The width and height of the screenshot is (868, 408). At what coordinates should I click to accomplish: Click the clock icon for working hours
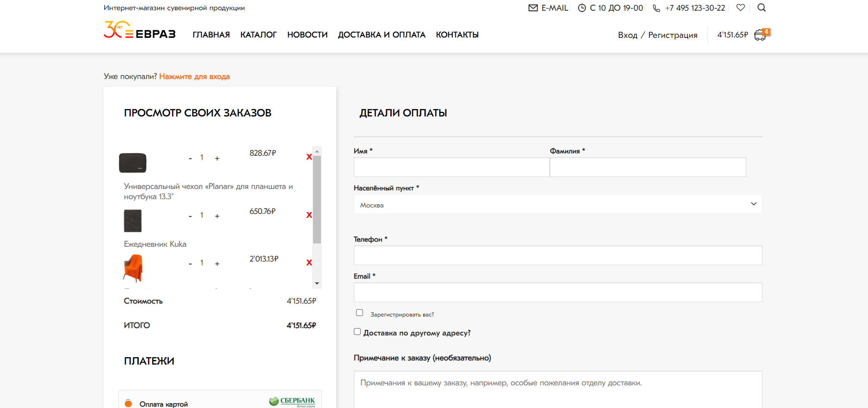[x=582, y=8]
